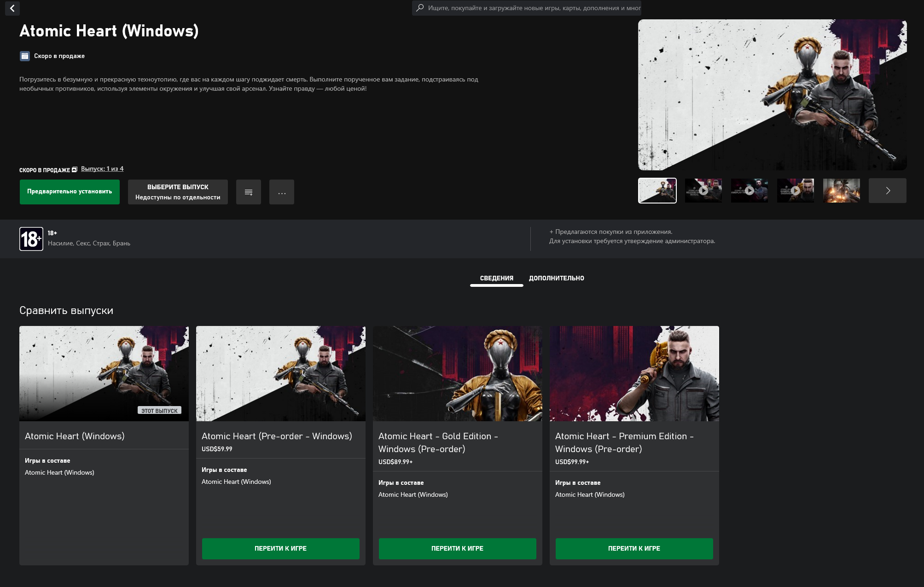Play the fourth gallery video thumbnail

(795, 191)
